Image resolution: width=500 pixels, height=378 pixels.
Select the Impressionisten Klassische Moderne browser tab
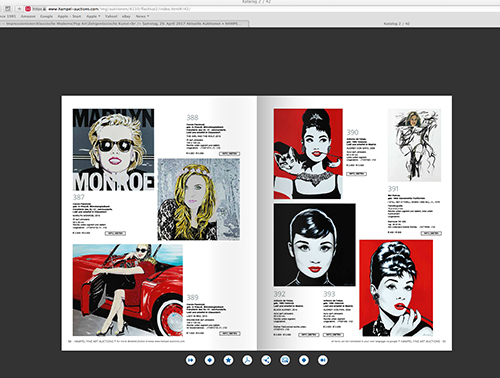[124, 24]
